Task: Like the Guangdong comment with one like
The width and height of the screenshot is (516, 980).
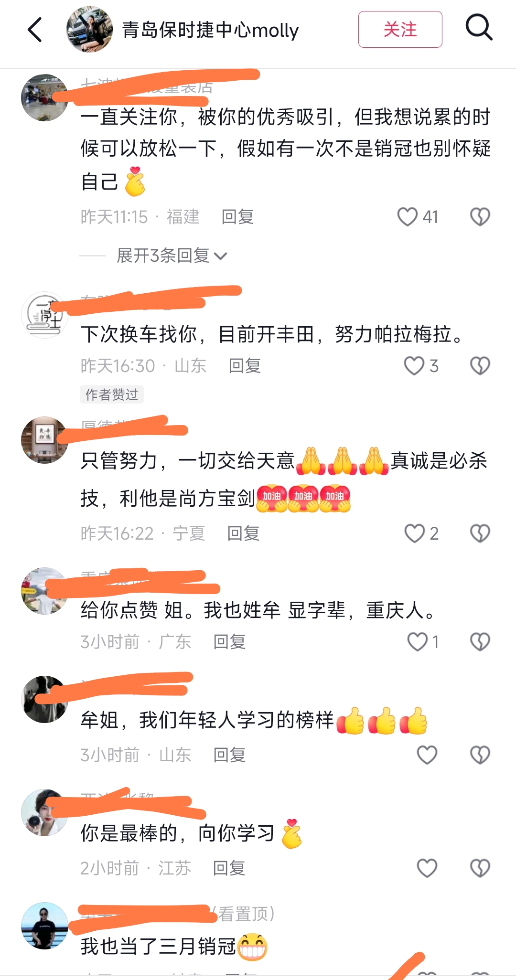Action: pos(417,641)
